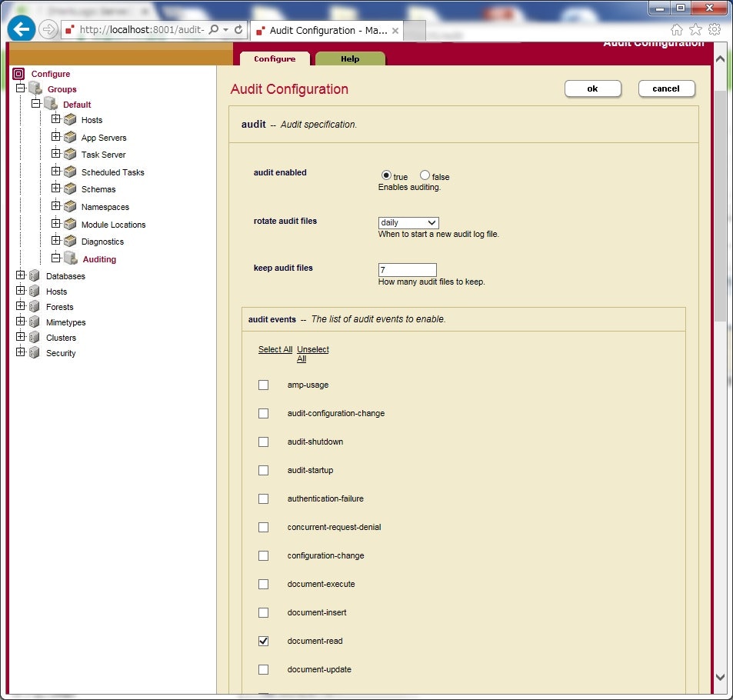The image size is (733, 700).
Task: Click the Auditing tree icon
Action: [71, 258]
